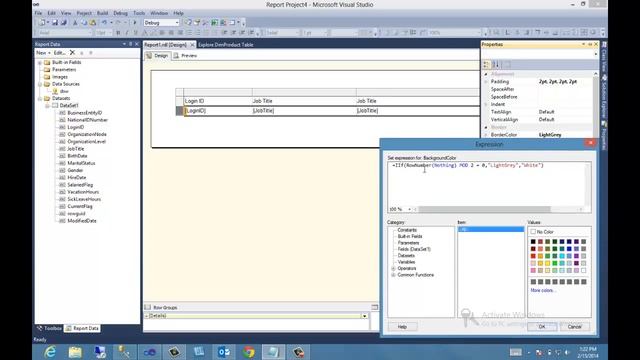Screen dimensions: 640x360
Task: Select the [LoginID] detail cell
Action: tap(218, 111)
